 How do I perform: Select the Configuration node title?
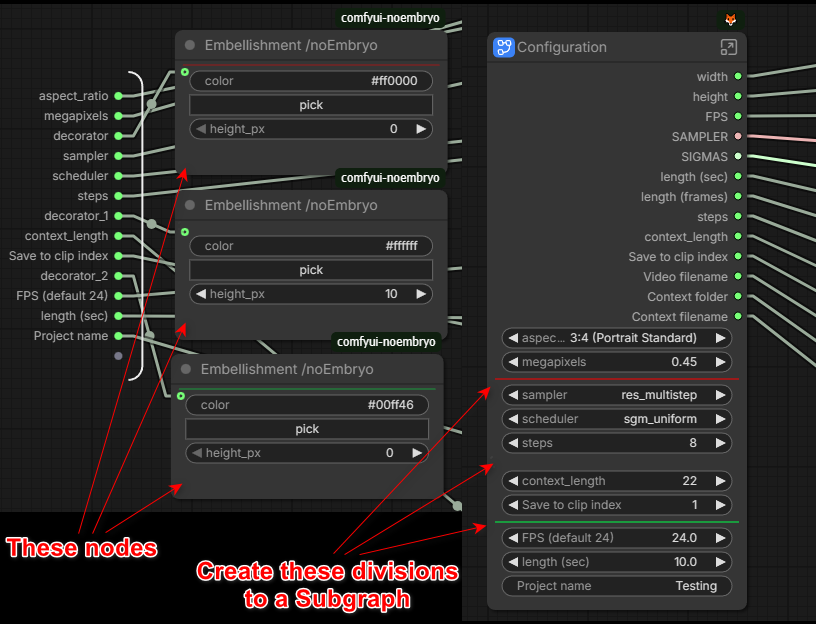[562, 47]
